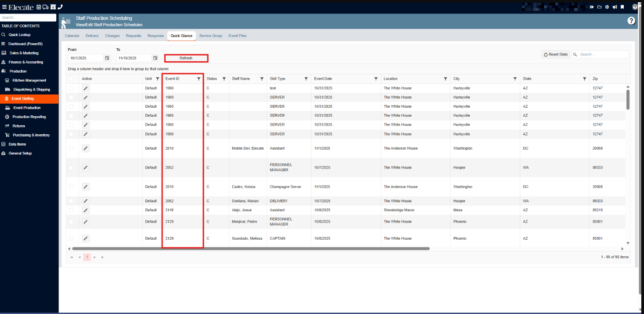This screenshot has width=644, height=314.
Task: Switch to the Calendar tab
Action: (x=72, y=36)
